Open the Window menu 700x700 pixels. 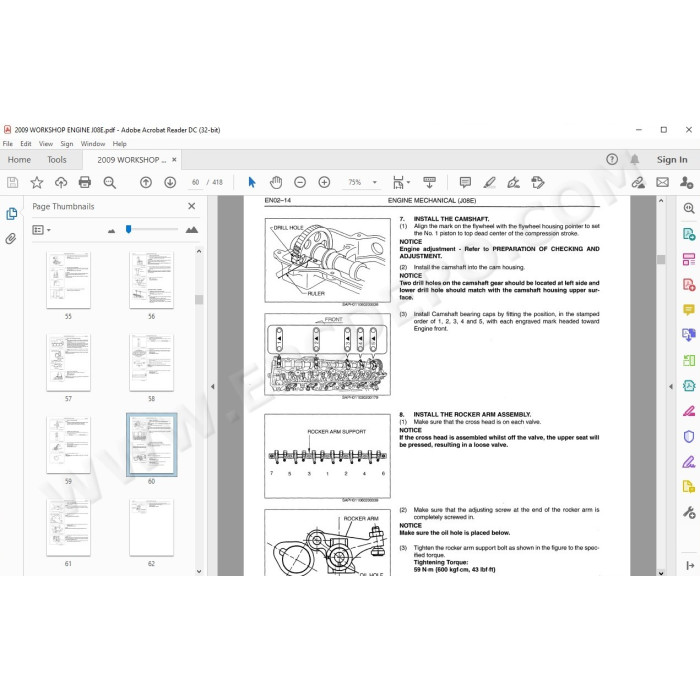(92, 144)
